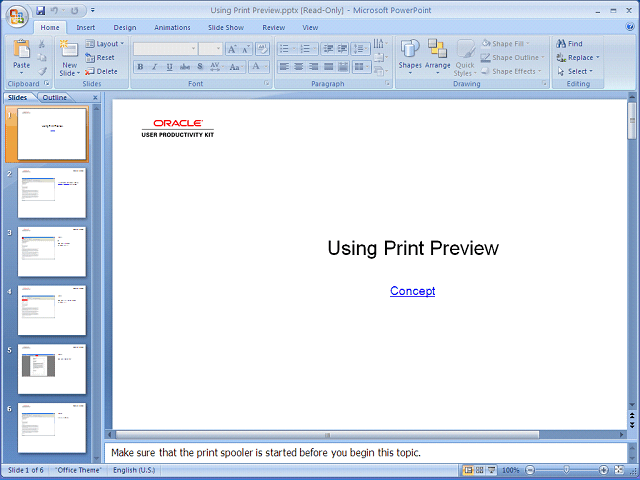Click the notes pane text

tap(266, 453)
